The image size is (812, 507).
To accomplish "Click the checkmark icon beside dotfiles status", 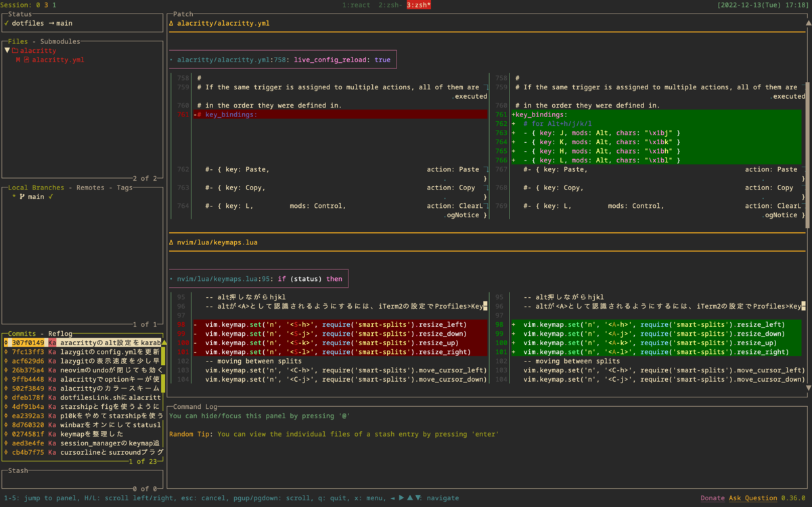I will [x=6, y=23].
